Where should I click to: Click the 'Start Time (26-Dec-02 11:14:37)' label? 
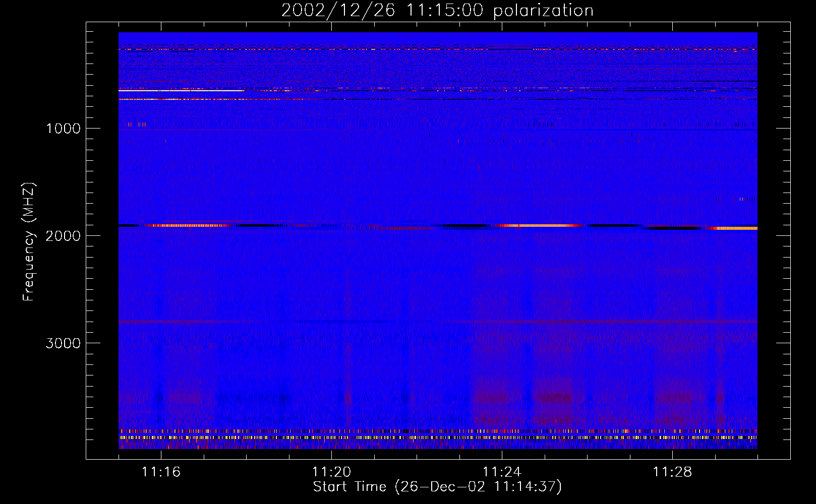pos(437,487)
